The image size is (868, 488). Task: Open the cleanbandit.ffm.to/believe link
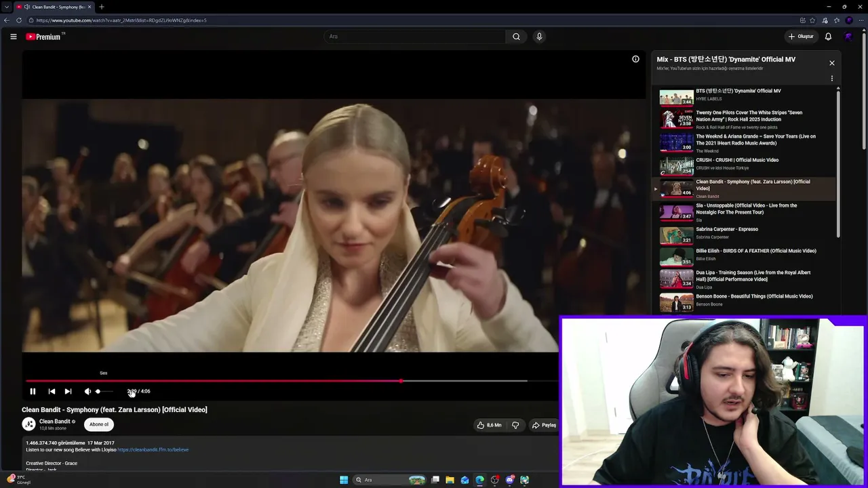tap(153, 449)
